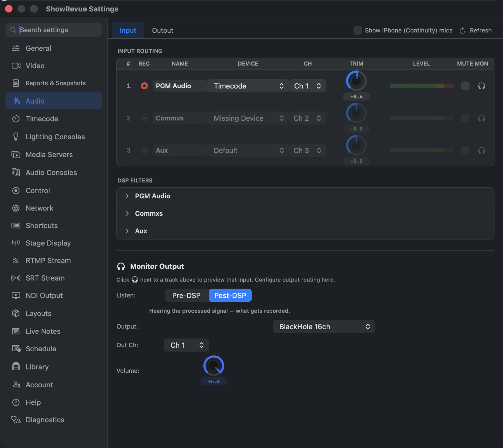Screen dimensions: 503x448
Task: Click the +0.4 trim value
Action: click(x=356, y=97)
